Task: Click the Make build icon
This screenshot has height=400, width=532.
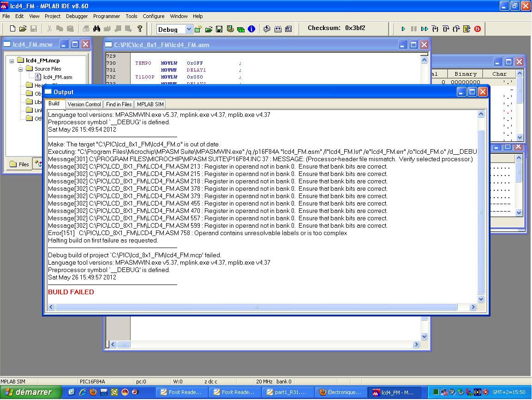Action: [267, 29]
